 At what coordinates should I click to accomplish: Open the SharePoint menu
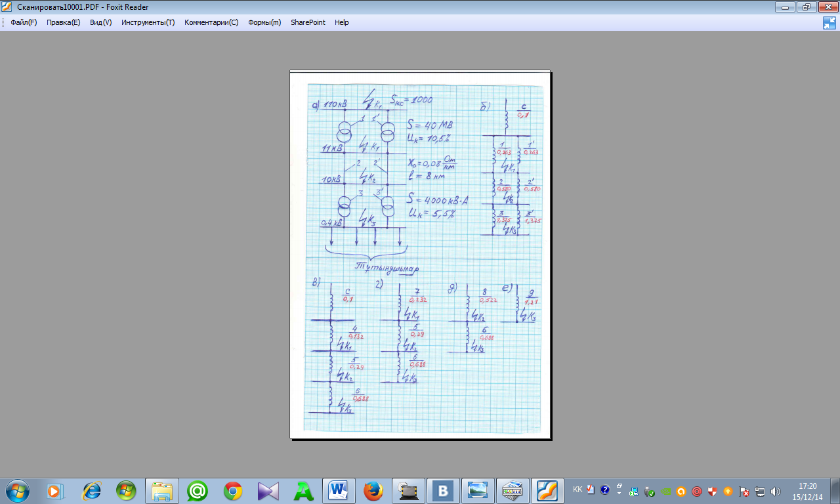tap(308, 22)
